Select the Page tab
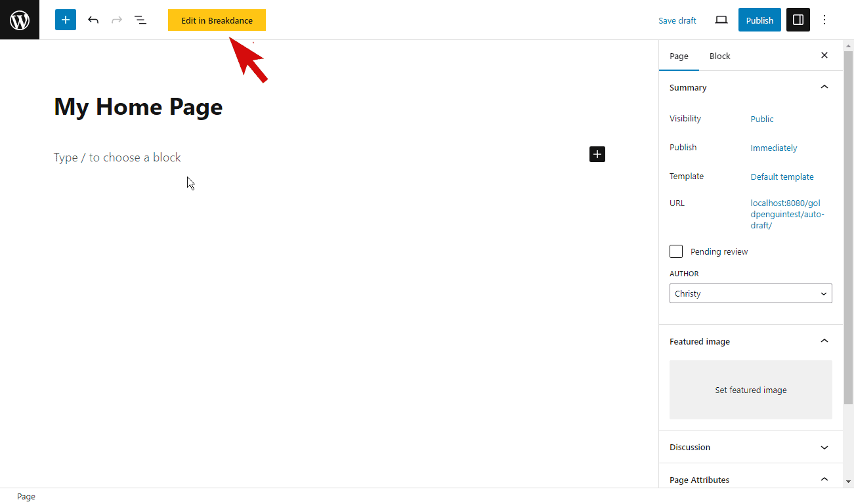 [679, 56]
